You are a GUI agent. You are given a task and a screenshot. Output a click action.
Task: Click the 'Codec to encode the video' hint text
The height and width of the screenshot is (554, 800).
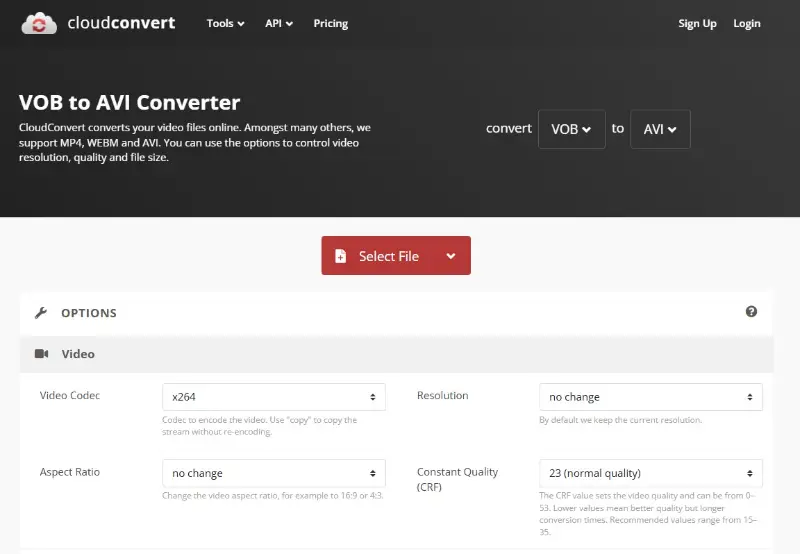tap(259, 425)
